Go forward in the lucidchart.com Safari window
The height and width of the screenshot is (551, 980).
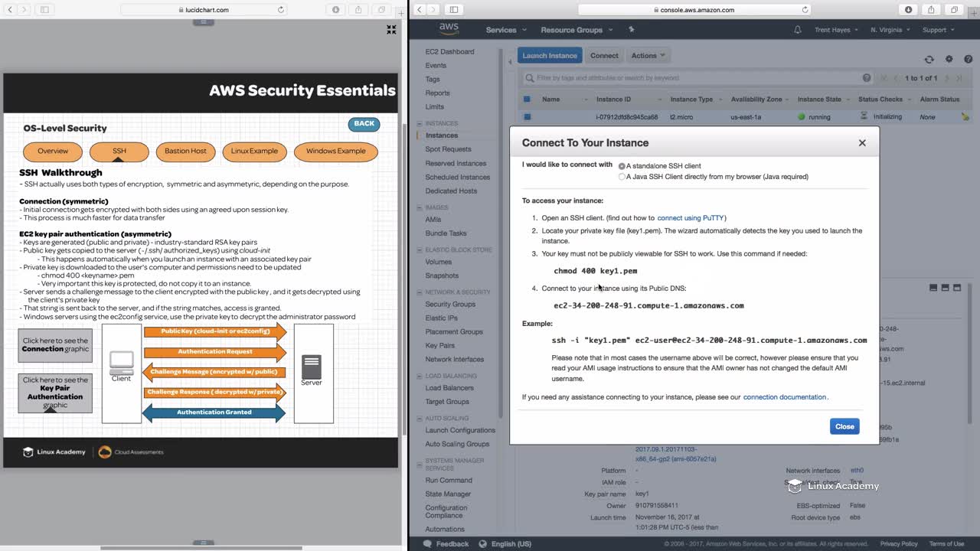[25, 10]
